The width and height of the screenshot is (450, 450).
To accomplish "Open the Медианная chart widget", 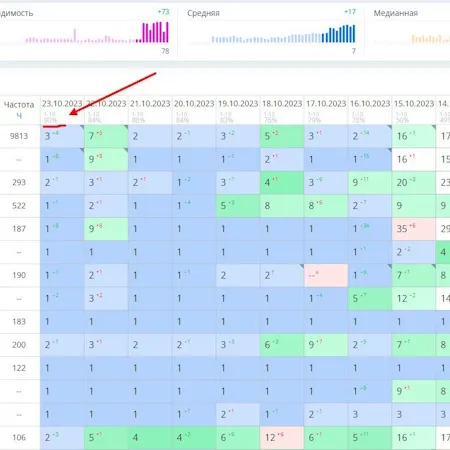I will [408, 32].
